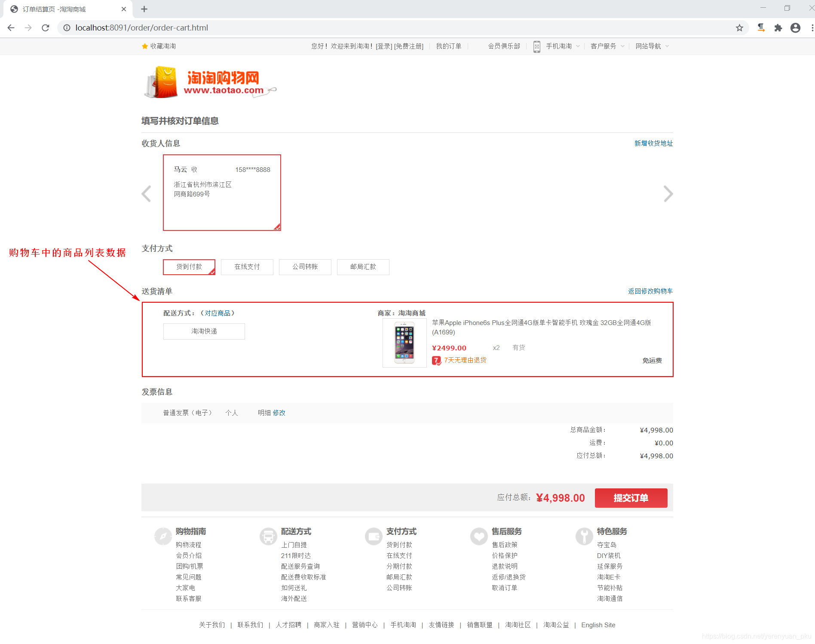Open 我的订单 in top menu
Image resolution: width=815 pixels, height=644 pixels.
tap(449, 46)
